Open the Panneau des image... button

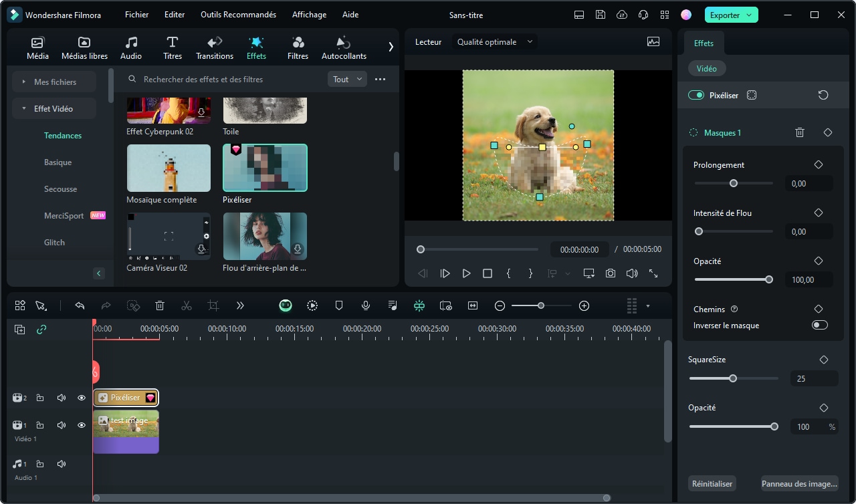coord(799,484)
